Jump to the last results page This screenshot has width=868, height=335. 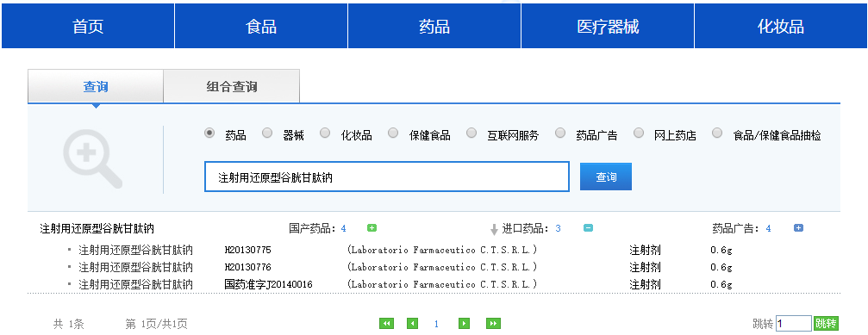(493, 324)
